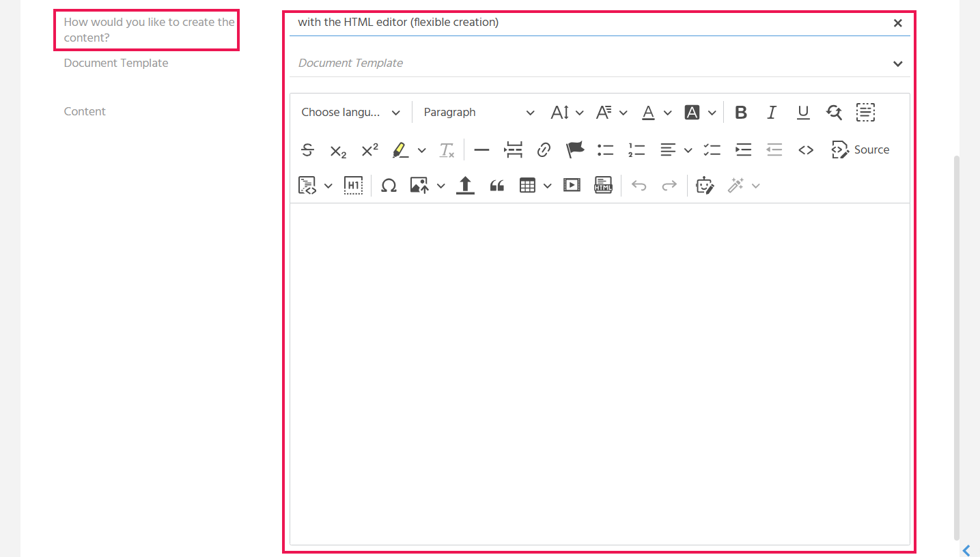Click the page vertical scrollbar
980x557 pixels.
[x=957, y=347]
